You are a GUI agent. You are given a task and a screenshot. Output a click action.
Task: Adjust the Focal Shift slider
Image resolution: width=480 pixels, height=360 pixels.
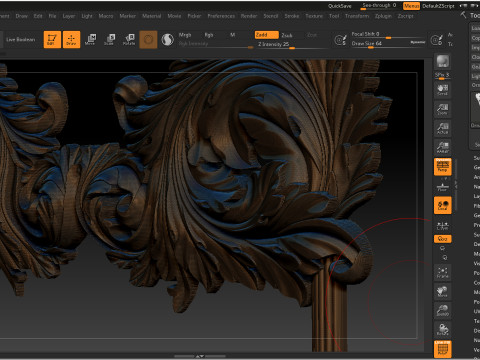[388, 34]
